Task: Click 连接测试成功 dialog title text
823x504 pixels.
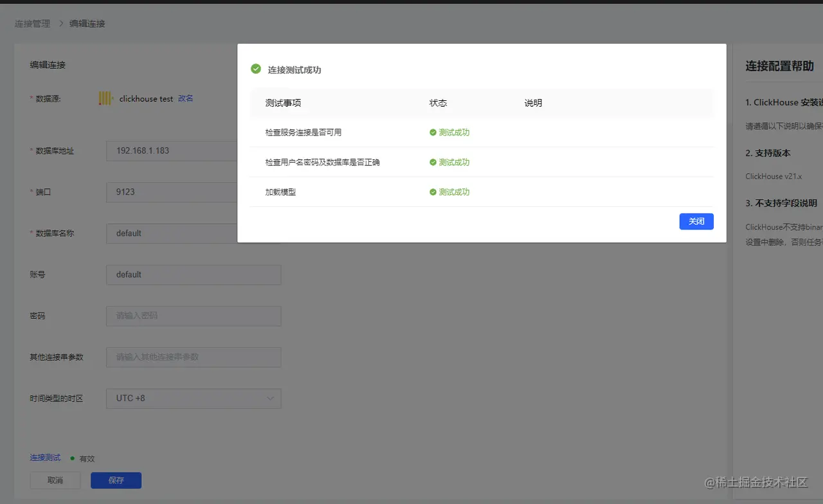Action: click(x=294, y=69)
